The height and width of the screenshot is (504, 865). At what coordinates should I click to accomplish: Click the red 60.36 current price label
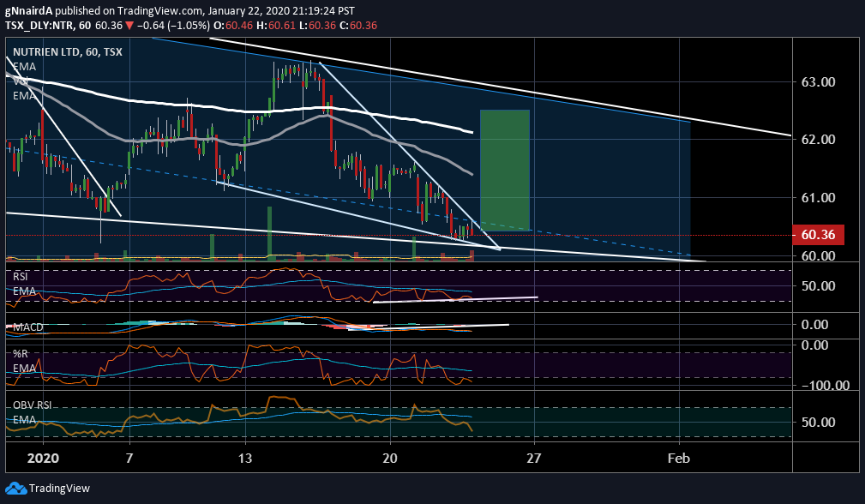(x=818, y=234)
